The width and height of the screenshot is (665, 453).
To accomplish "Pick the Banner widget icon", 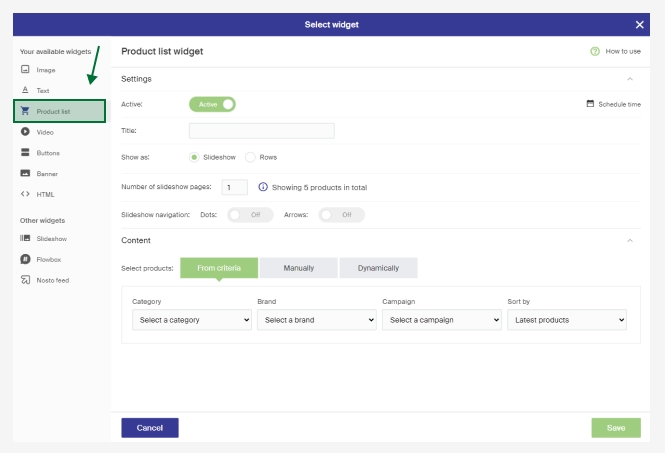I will pos(25,173).
